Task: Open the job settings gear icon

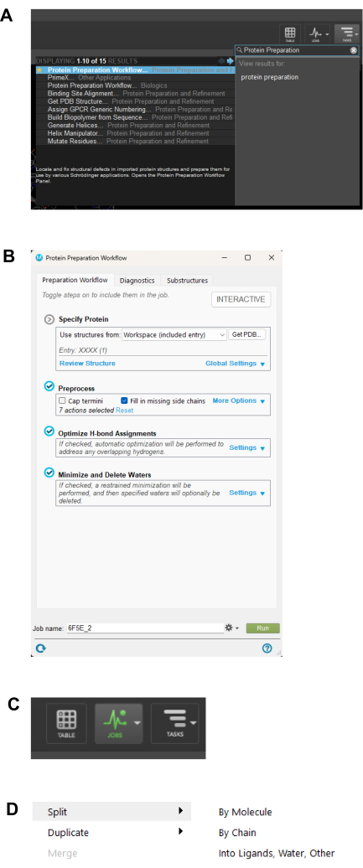Action: click(231, 628)
